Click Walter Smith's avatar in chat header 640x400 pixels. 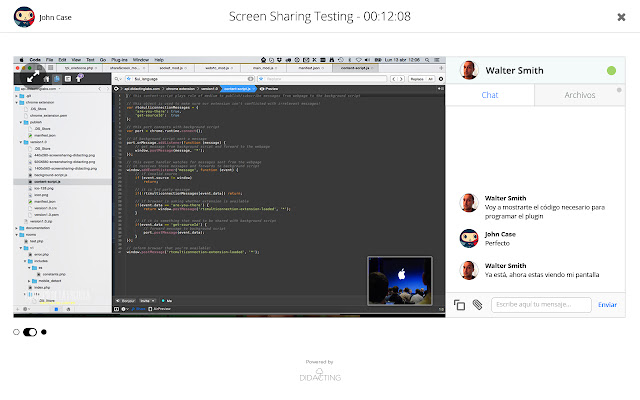(466, 71)
